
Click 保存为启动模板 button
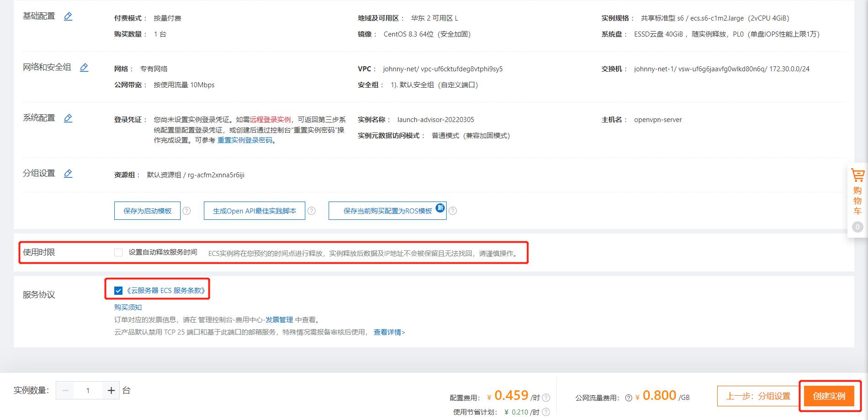[x=147, y=211]
